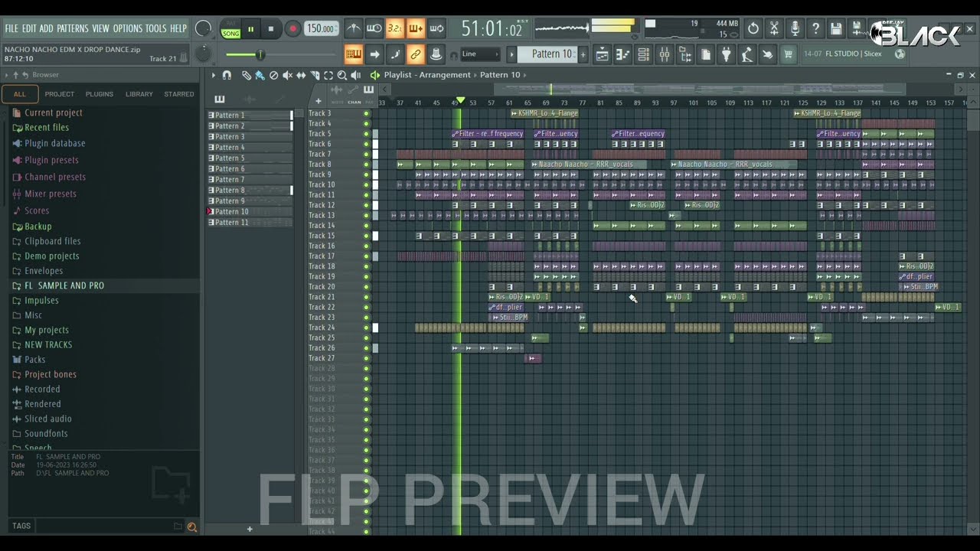Switch to the PLUGINS browser tab
Viewport: 980px width, 551px height.
pyautogui.click(x=100, y=94)
